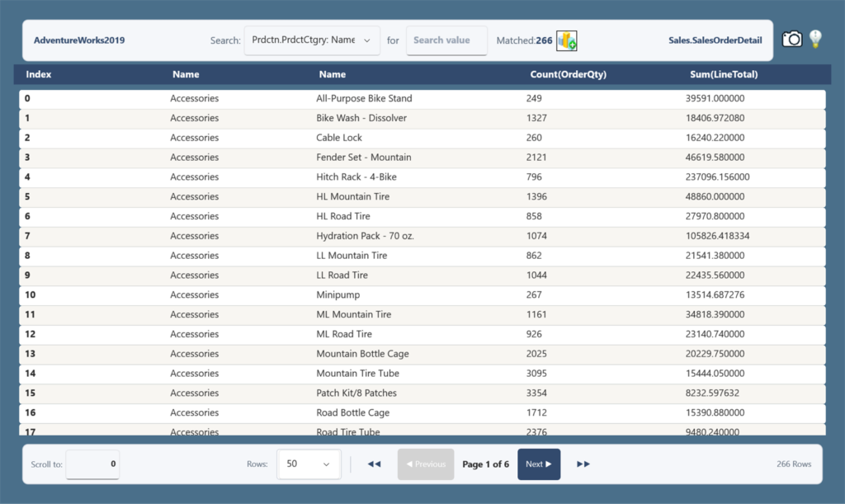Select the Fender Set - Mountain cell
The width and height of the screenshot is (845, 504).
click(x=364, y=158)
